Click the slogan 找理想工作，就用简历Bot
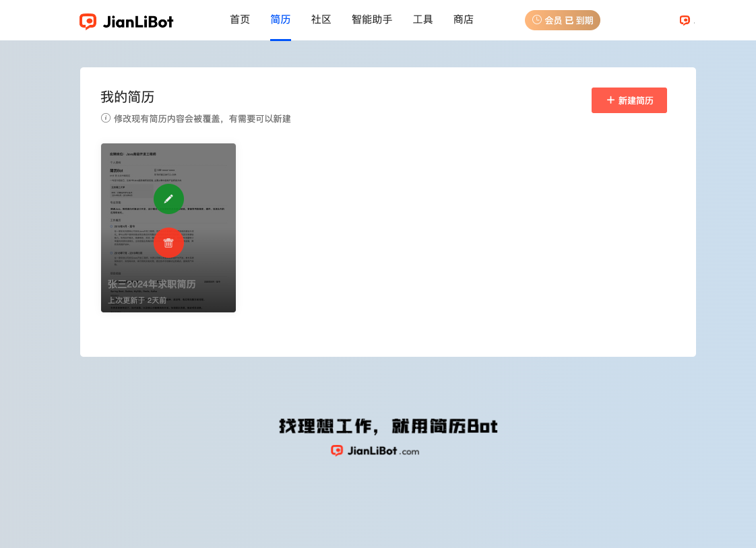Screen dimensions: 756x548 [388, 425]
